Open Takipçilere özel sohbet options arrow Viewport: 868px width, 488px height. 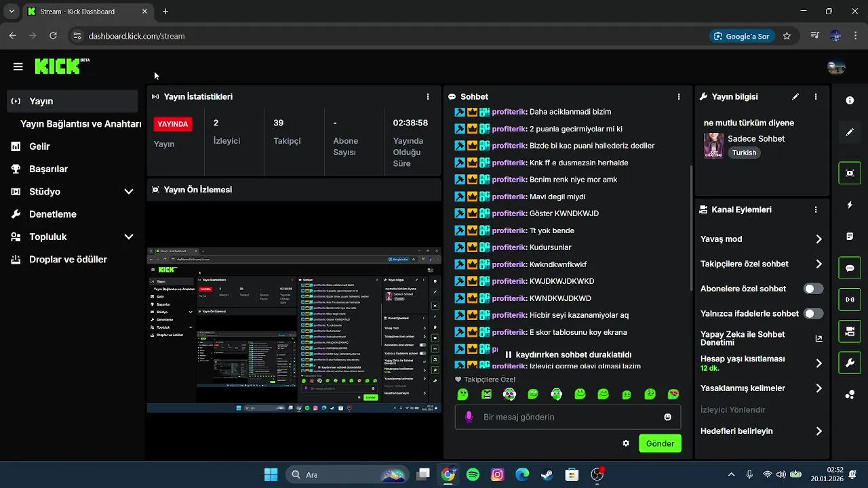pos(818,264)
